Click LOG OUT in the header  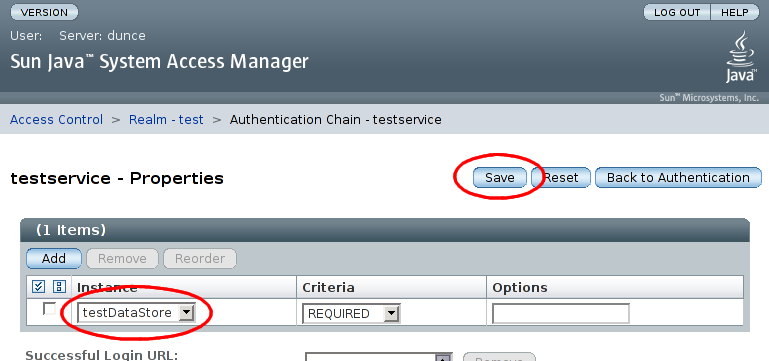point(677,12)
